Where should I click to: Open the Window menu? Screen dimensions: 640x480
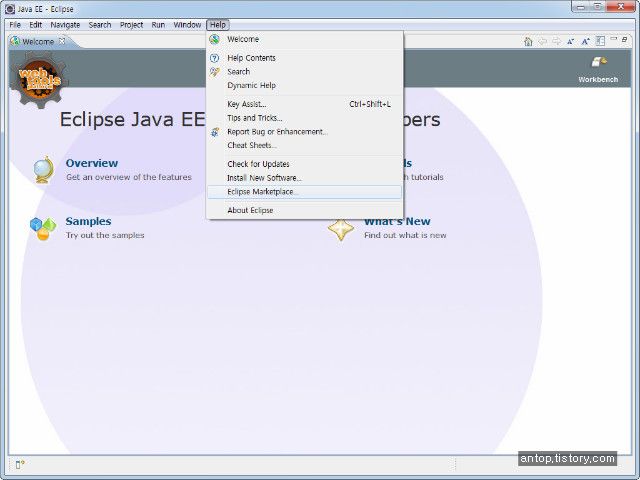point(187,25)
